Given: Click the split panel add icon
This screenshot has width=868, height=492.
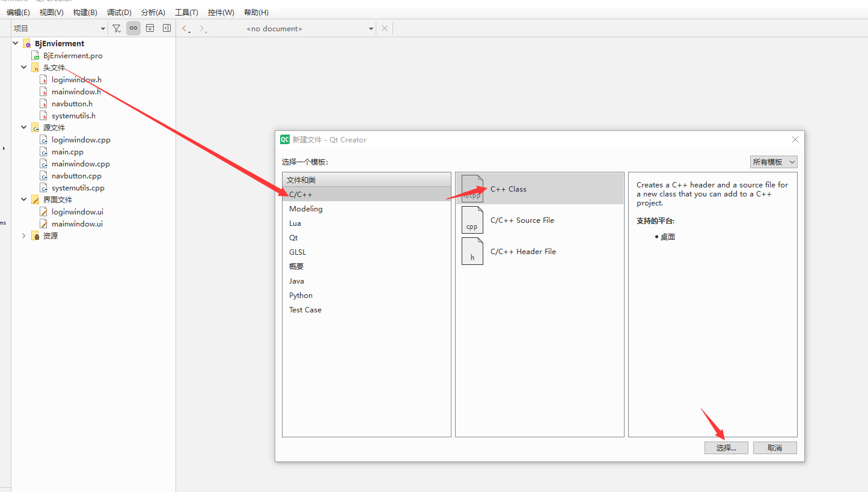Looking at the screenshot, I should click(x=150, y=28).
